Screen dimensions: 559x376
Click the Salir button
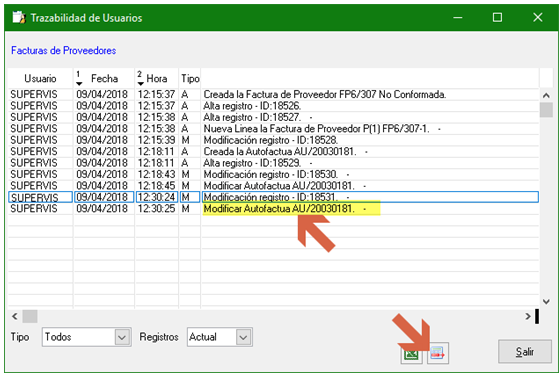tap(524, 351)
